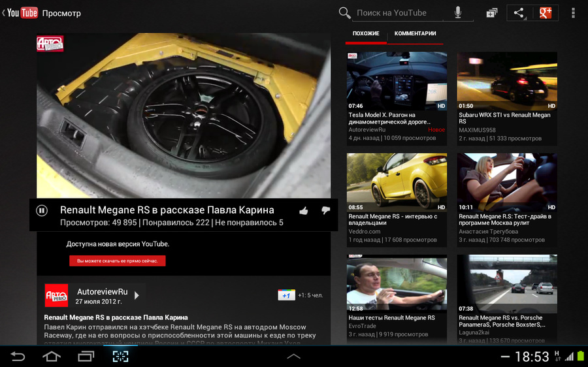Click the Авторевю logo on the video
588x367 pixels.
point(50,44)
